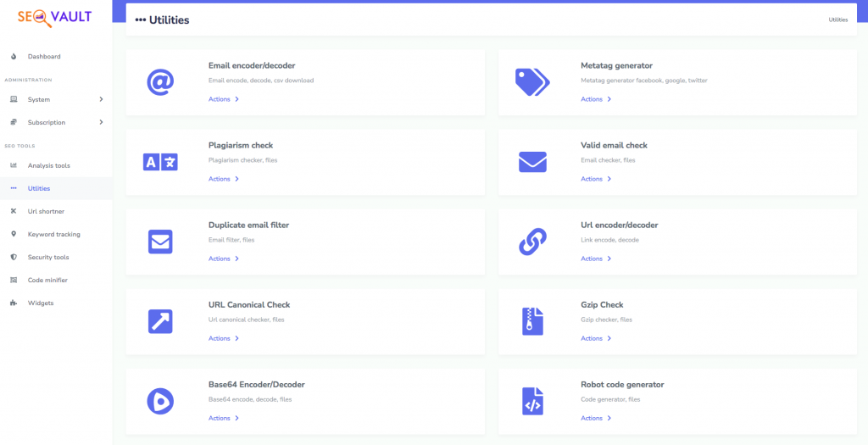Click the SEO Vault logo
The width and height of the screenshot is (868, 445).
click(x=54, y=18)
